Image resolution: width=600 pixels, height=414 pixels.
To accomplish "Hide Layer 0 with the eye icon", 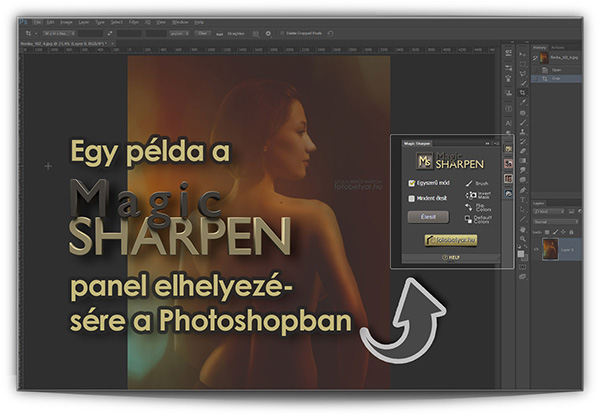I will point(536,249).
